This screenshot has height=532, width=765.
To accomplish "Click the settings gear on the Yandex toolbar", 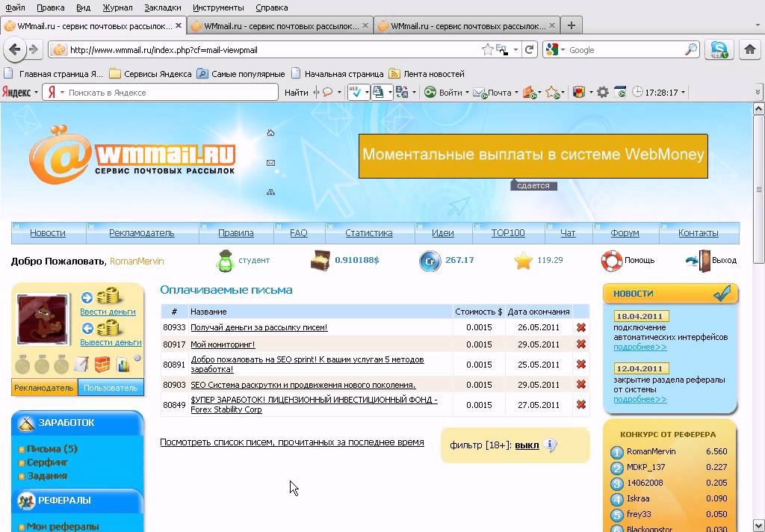I will [603, 92].
